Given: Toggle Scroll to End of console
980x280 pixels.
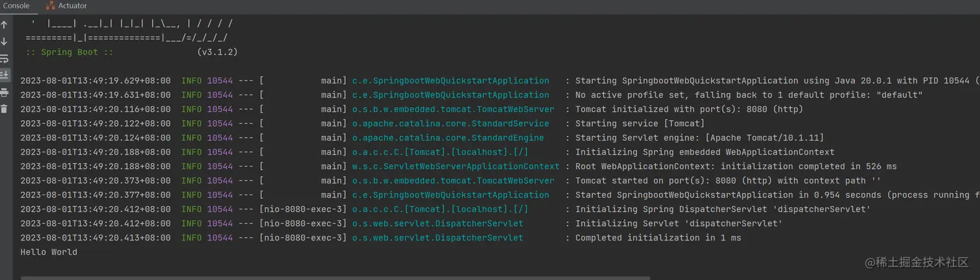Looking at the screenshot, I should 5,75.
